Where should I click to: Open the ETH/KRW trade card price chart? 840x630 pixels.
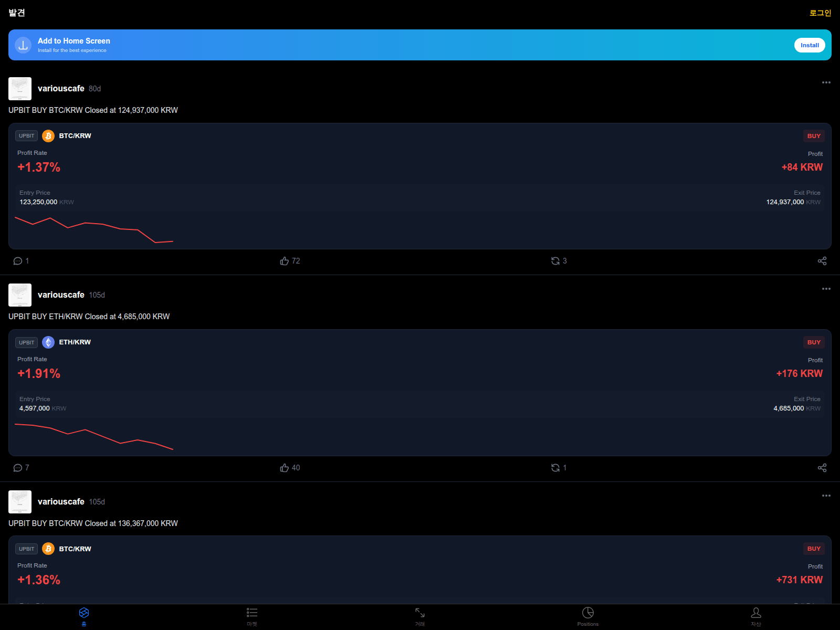pyautogui.click(x=94, y=436)
